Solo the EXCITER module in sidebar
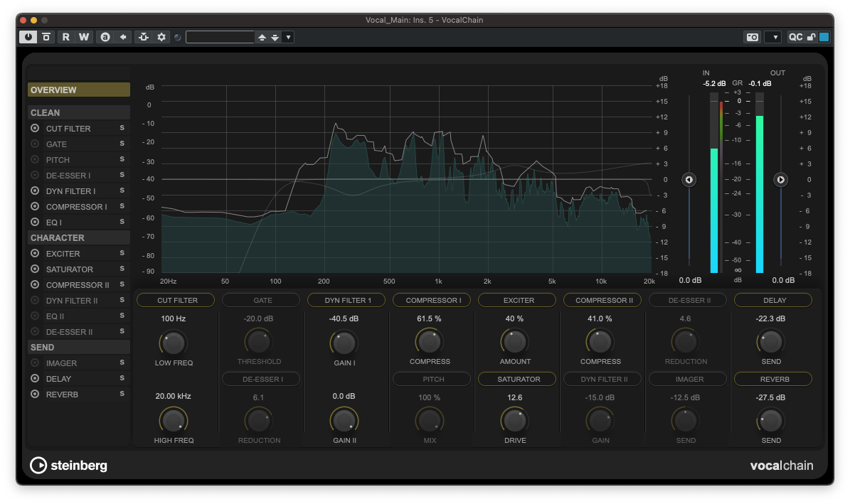 [x=122, y=253]
